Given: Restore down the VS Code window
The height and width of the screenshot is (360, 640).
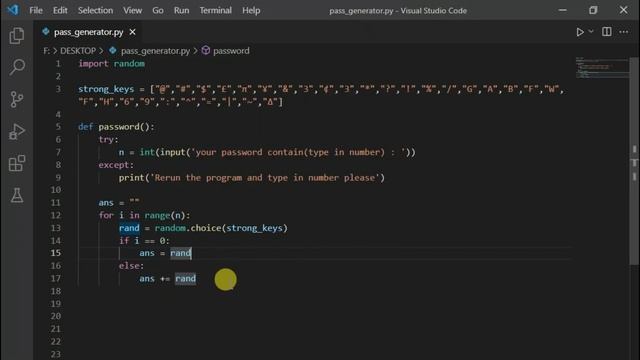Looking at the screenshot, I should coord(593,10).
